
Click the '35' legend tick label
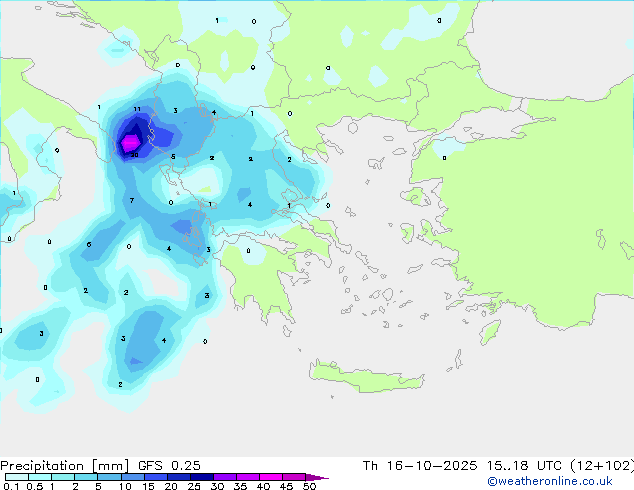(x=240, y=486)
